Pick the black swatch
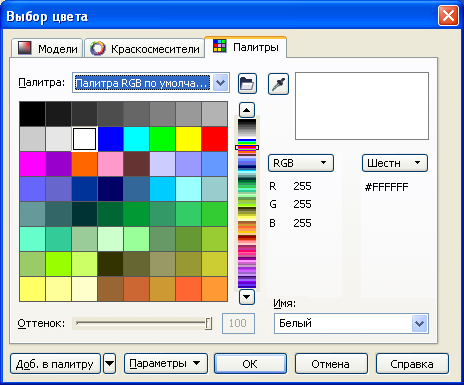464x385 pixels. point(32,114)
